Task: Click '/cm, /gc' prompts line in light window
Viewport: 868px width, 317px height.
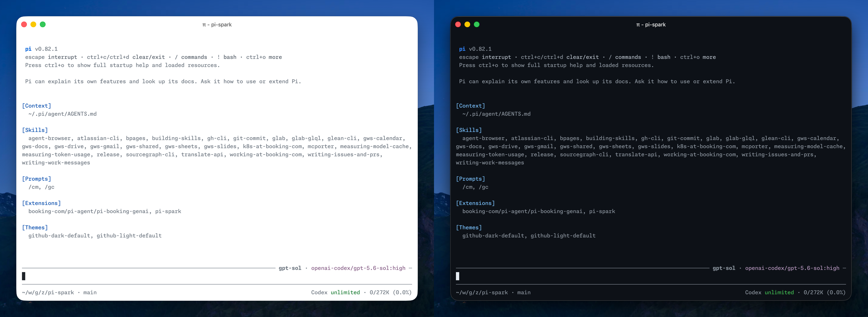Action: coord(42,187)
